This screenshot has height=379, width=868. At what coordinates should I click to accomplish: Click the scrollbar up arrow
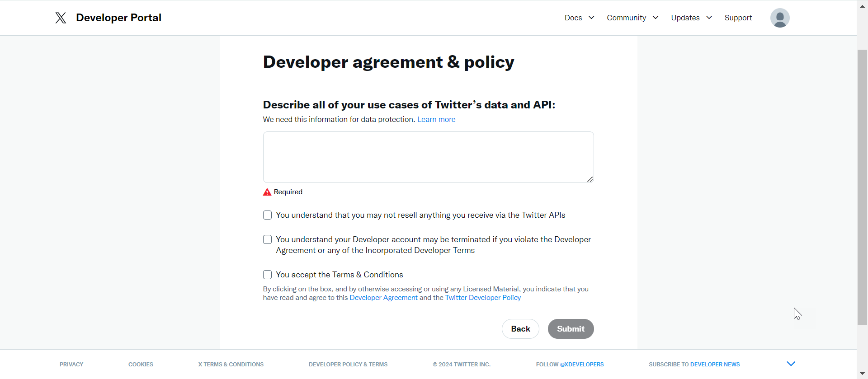pyautogui.click(x=862, y=6)
